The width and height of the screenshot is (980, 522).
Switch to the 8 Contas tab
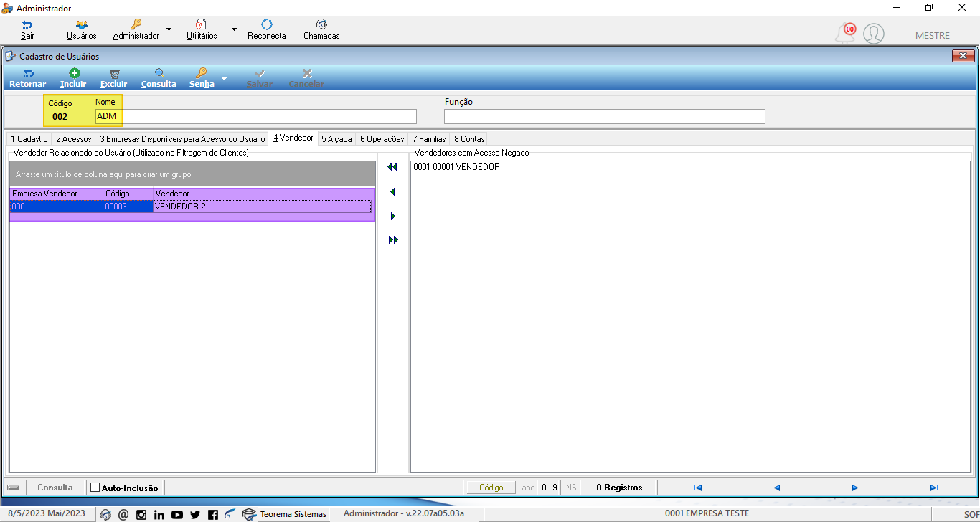coord(469,139)
